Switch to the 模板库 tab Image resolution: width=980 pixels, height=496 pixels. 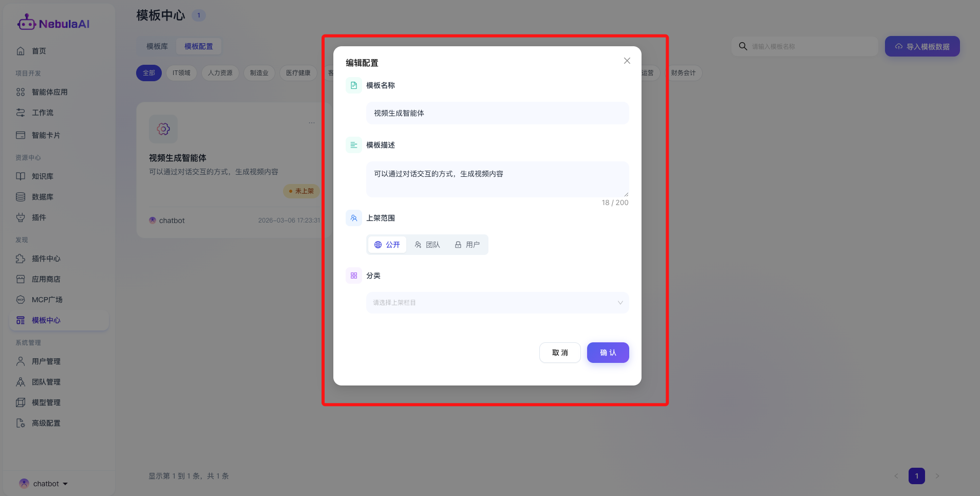click(x=157, y=46)
